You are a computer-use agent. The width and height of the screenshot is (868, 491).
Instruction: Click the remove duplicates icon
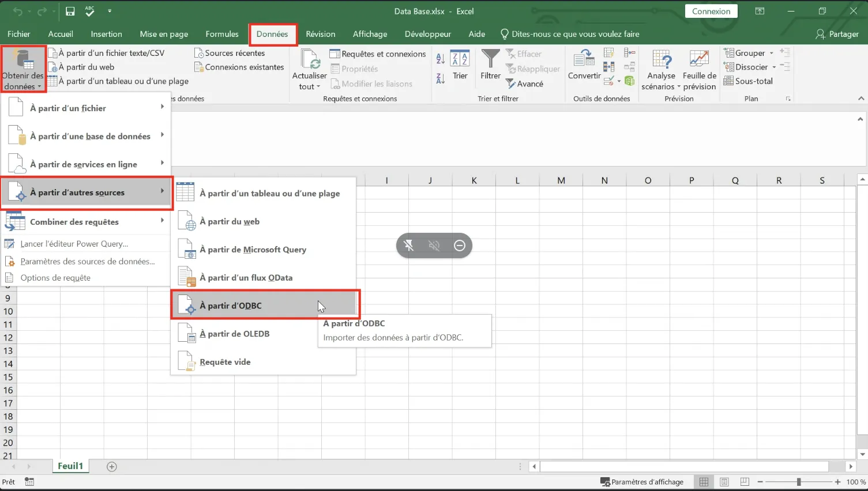(608, 67)
